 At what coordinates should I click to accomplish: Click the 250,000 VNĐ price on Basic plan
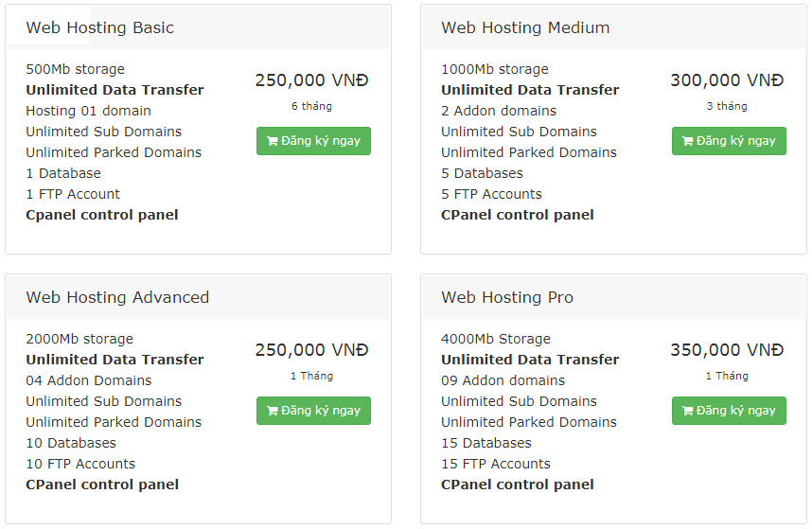click(311, 80)
